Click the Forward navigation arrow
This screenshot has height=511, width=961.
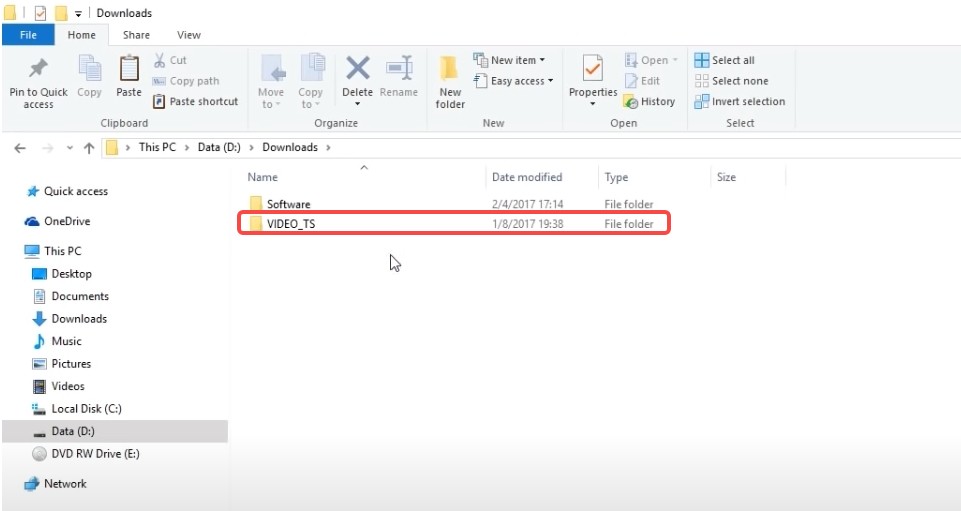coord(47,148)
